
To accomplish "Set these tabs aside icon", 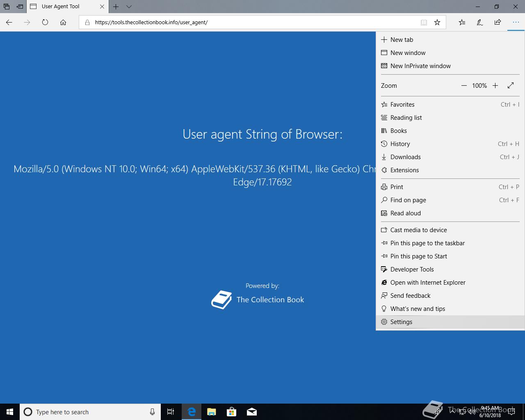I will [x=20, y=7].
